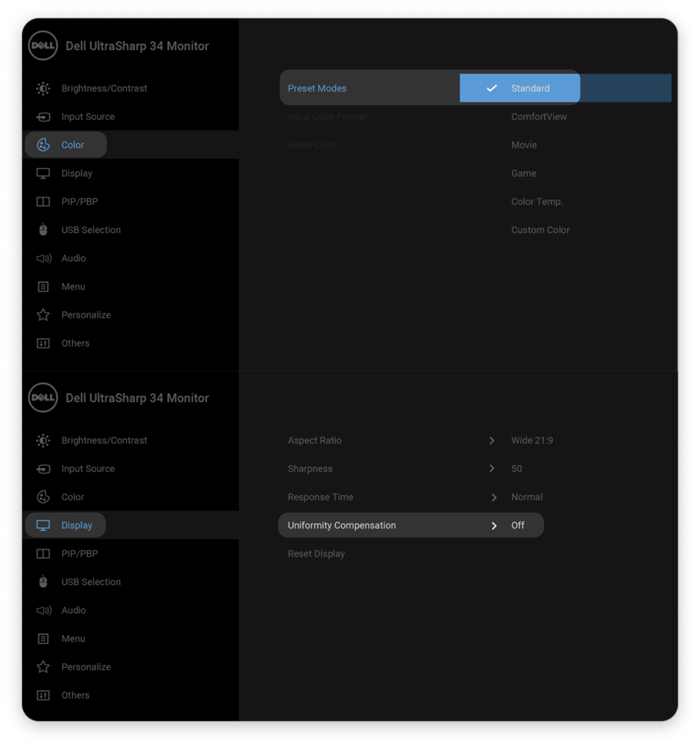Viewport: 700px width, 747px height.
Task: Open Sharpness setting
Action: (310, 469)
